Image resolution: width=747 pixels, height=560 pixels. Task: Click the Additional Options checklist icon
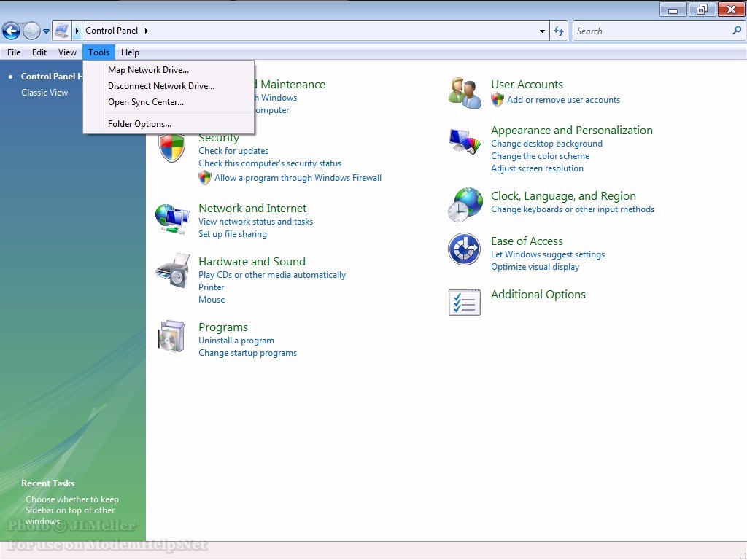point(465,302)
